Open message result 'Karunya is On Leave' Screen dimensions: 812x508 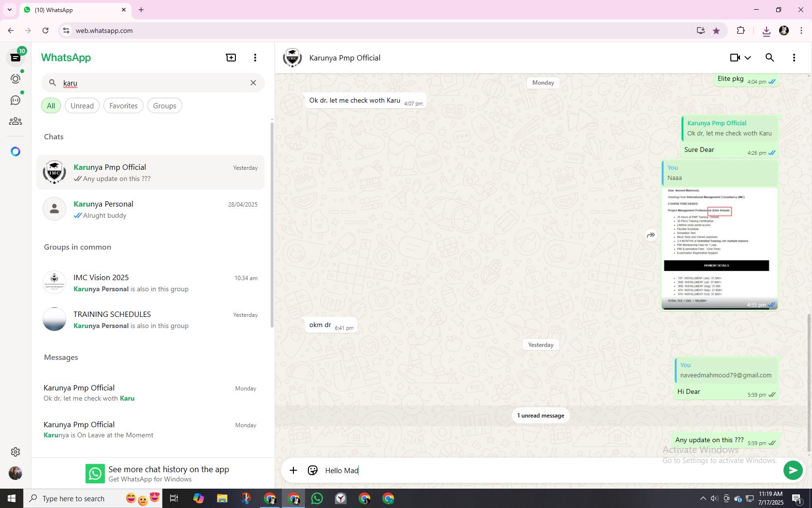pyautogui.click(x=151, y=430)
